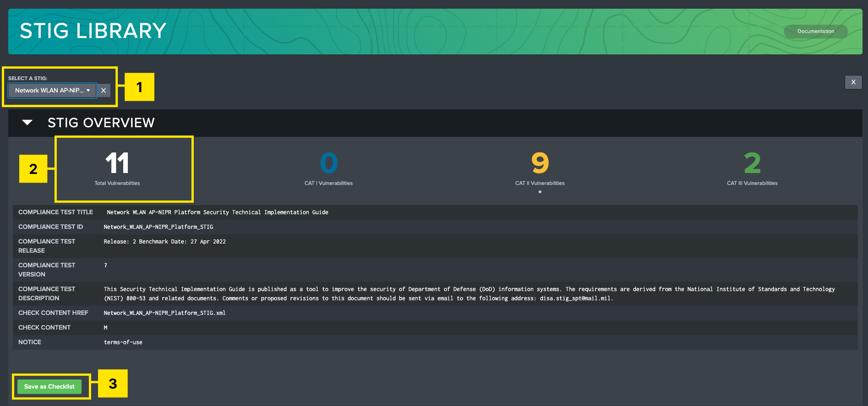Screen dimensions: 868x406
Task: Click the SELECT A STIG label
Action: [x=27, y=78]
